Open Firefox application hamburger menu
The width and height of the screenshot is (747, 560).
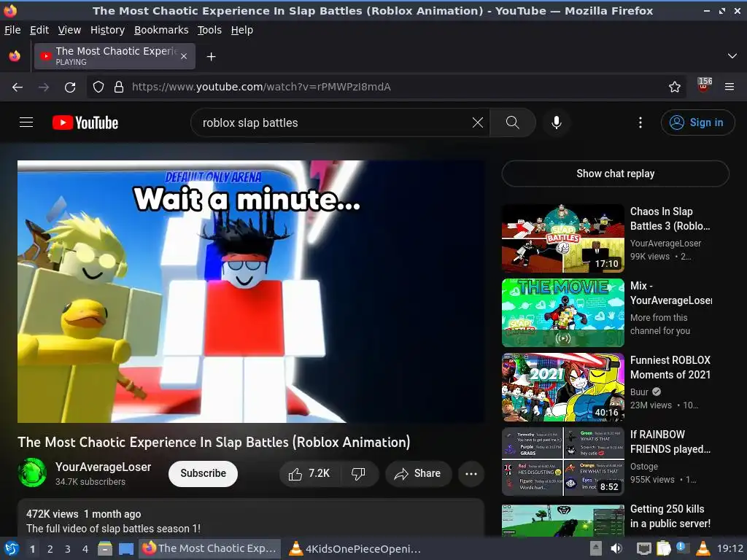(x=729, y=87)
